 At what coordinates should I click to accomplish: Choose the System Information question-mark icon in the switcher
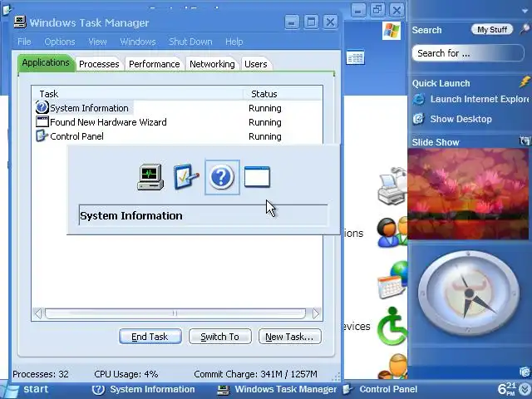pyautogui.click(x=222, y=177)
